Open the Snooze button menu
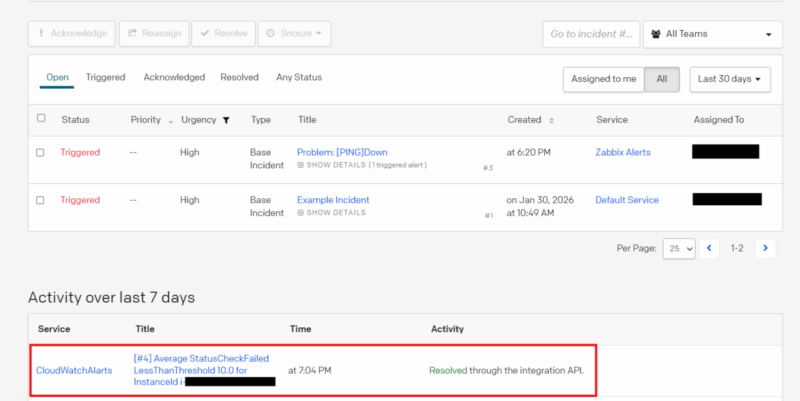 pos(294,33)
